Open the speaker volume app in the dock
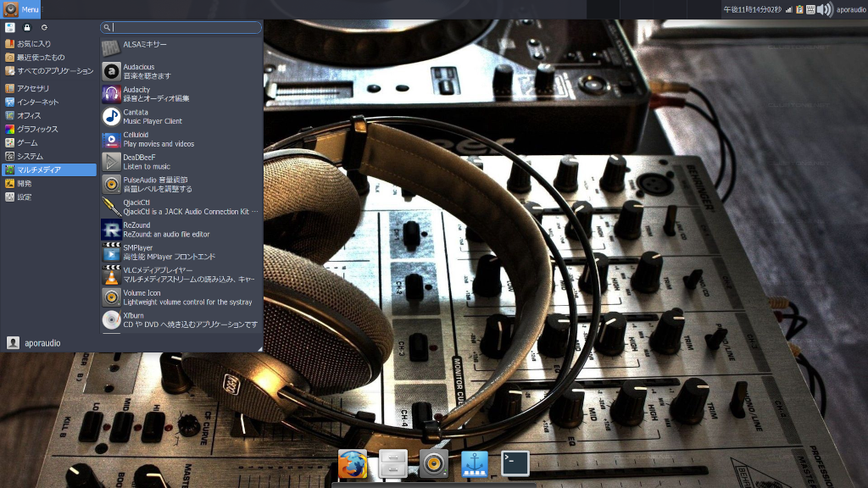Image resolution: width=868 pixels, height=488 pixels. 433,463
